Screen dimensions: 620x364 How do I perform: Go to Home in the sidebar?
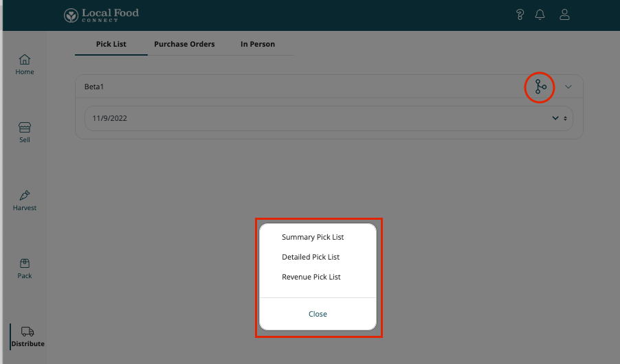(25, 64)
